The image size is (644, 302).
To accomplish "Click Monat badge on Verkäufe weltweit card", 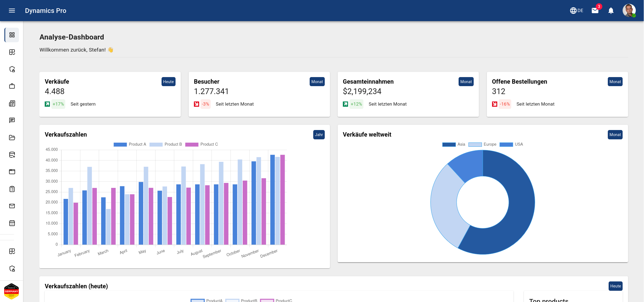I will [615, 135].
